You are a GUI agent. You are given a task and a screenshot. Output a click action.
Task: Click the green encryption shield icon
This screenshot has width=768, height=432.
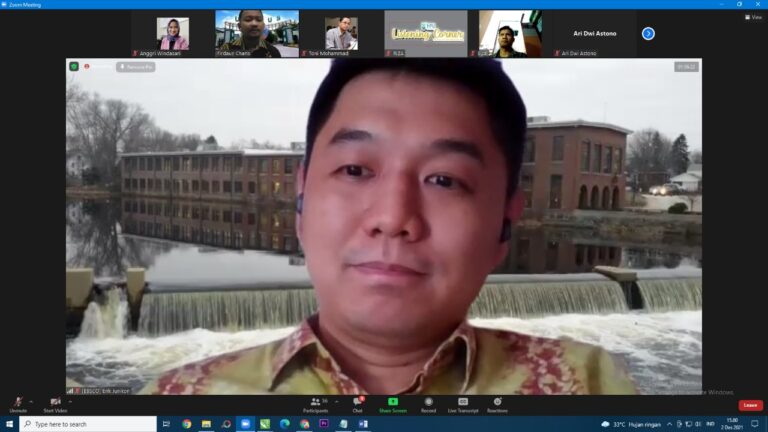click(74, 66)
